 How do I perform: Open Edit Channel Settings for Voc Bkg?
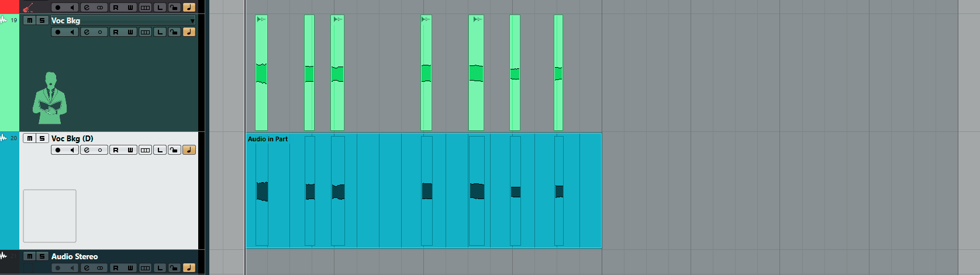(x=87, y=32)
